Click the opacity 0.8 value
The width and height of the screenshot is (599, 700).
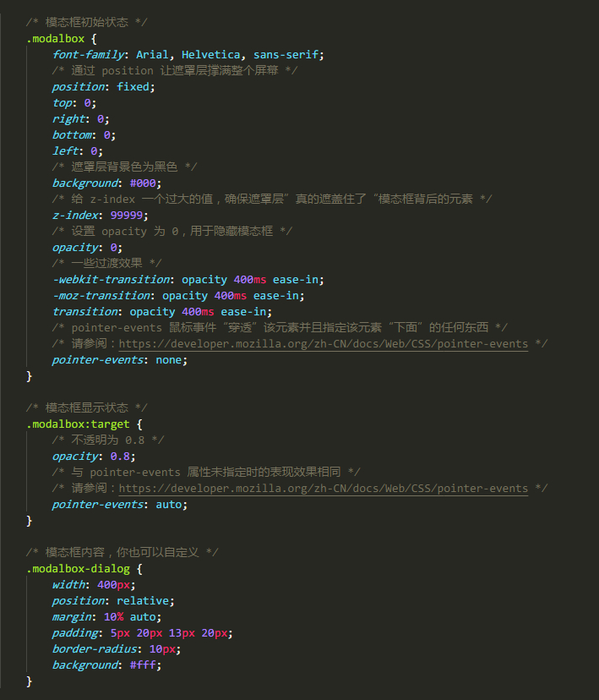click(120, 457)
